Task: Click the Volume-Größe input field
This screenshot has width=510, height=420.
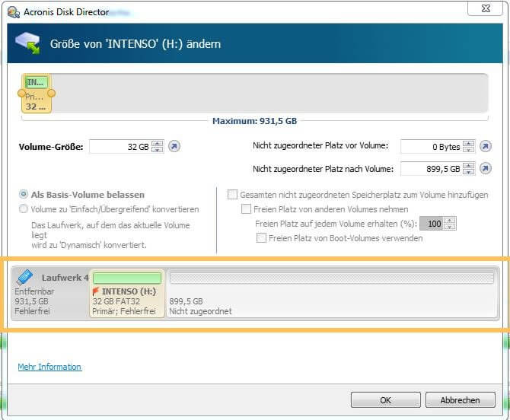Action: pos(120,146)
